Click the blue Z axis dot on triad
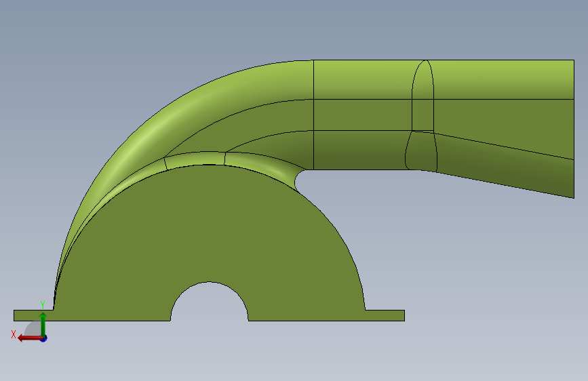This screenshot has width=588, height=381. coord(44,339)
